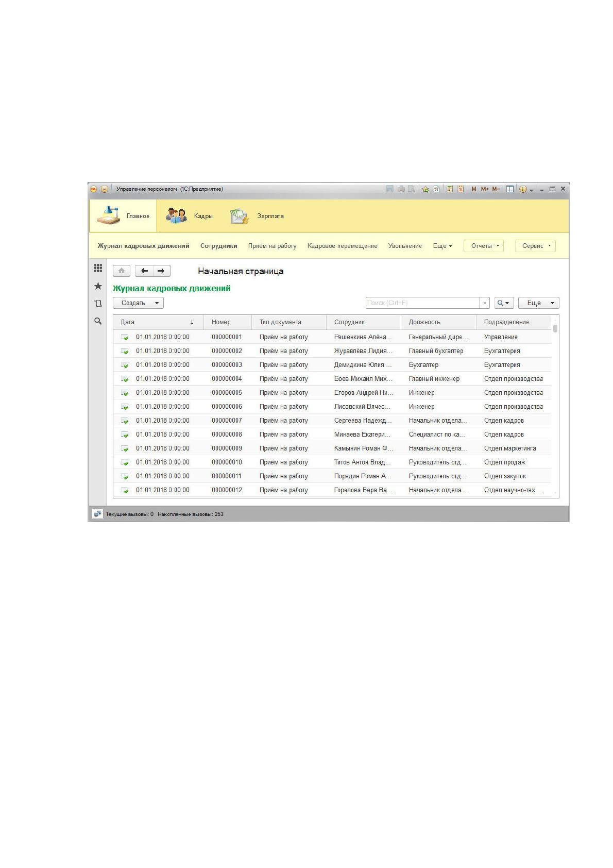Expand the Еще menu in the command bar
The width and height of the screenshot is (613, 868).
[x=442, y=246]
